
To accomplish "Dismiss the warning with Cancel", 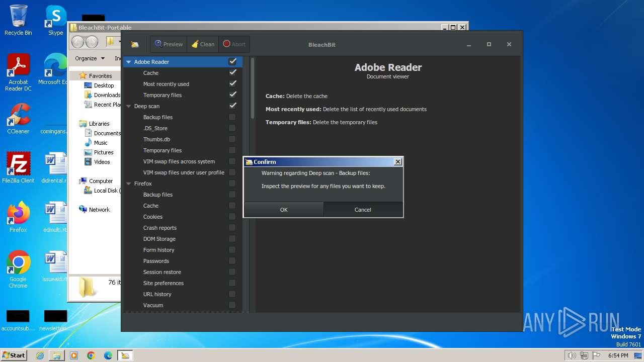I will click(x=363, y=210).
